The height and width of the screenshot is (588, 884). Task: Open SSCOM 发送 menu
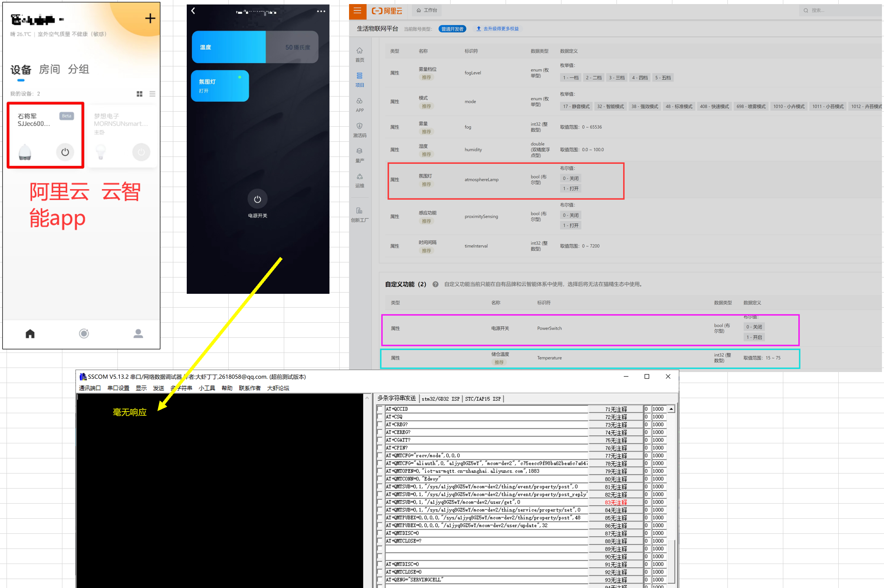(x=158, y=388)
